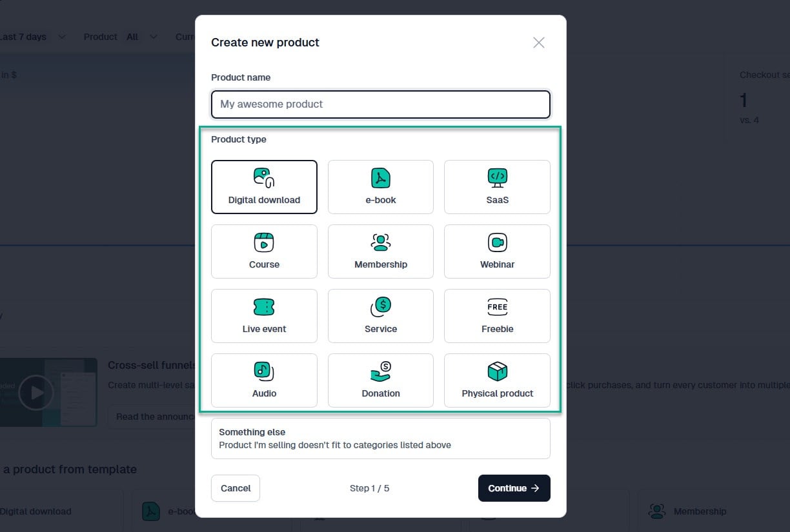Select the Course video icon
The height and width of the screenshot is (532, 790).
pos(264,242)
